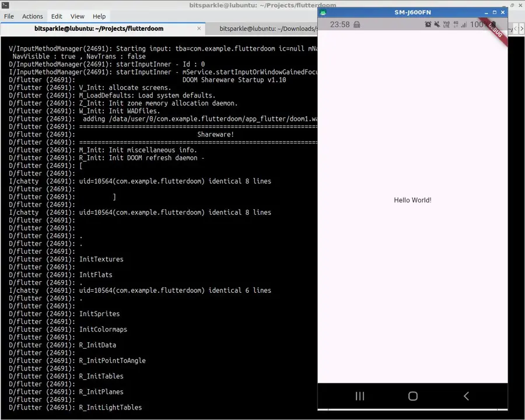Open the File menu
The width and height of the screenshot is (525, 420).
point(9,16)
